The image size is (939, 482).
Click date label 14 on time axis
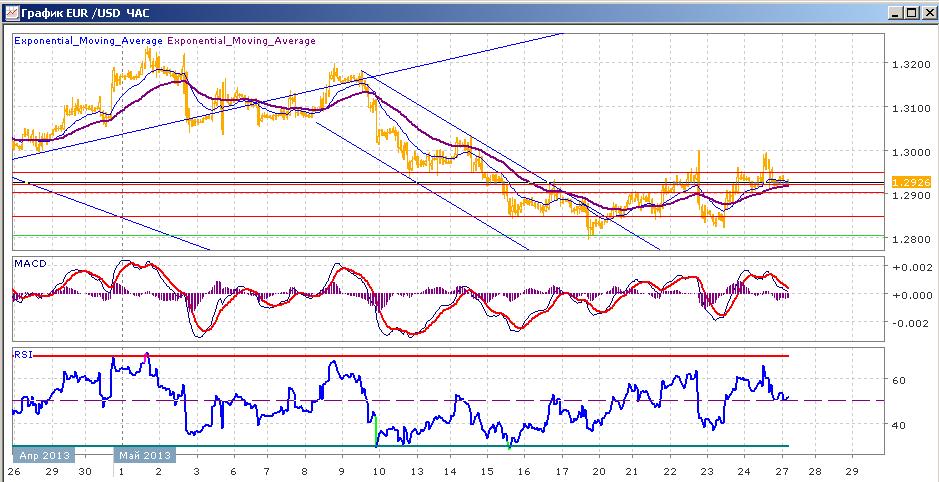pyautogui.click(x=452, y=471)
